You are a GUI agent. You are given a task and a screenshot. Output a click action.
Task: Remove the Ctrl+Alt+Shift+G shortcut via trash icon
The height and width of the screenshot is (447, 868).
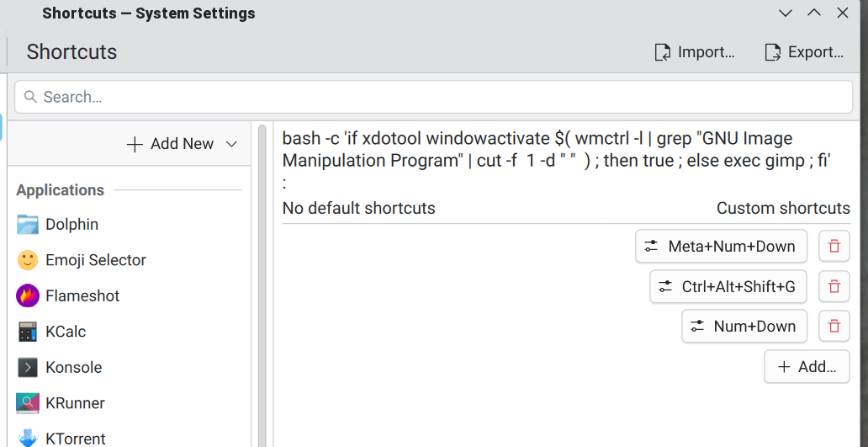click(x=834, y=287)
